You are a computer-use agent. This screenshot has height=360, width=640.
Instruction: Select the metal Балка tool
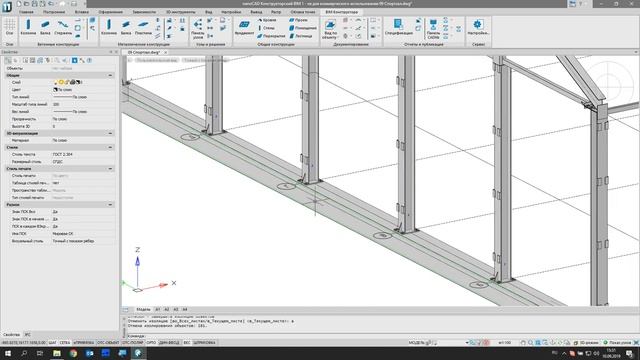pyautogui.click(x=126, y=27)
